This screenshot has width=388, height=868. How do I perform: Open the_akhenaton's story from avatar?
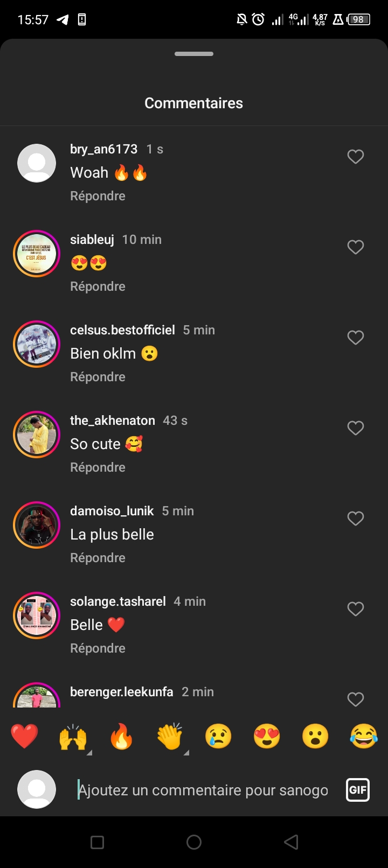click(x=37, y=435)
